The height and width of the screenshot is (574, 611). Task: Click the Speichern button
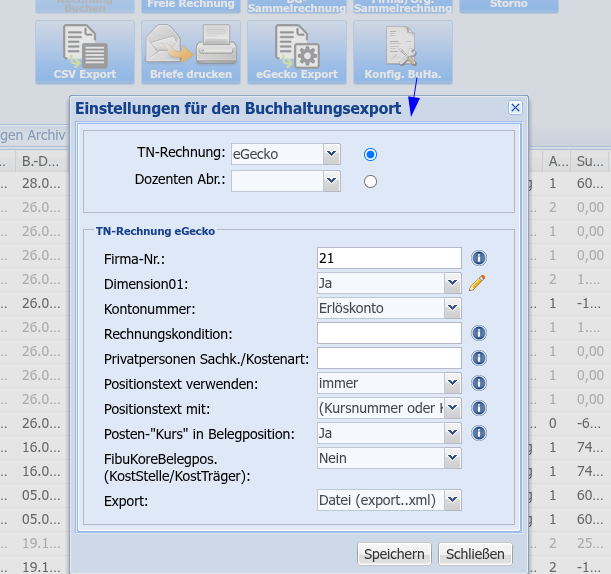[394, 554]
